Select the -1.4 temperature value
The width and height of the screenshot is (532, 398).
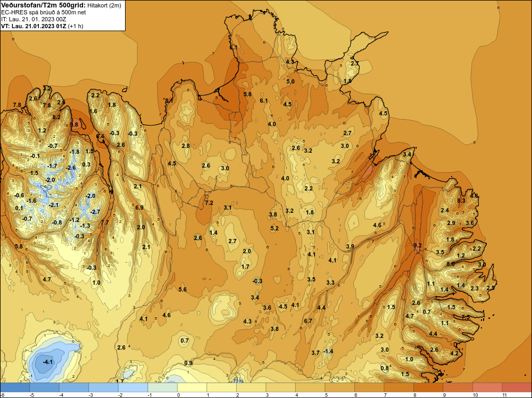[x=327, y=351]
